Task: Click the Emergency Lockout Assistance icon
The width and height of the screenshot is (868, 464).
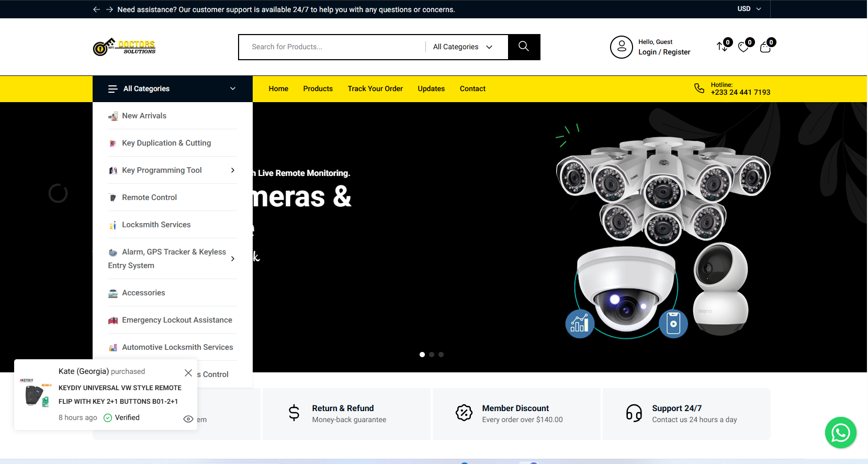Action: pyautogui.click(x=113, y=321)
